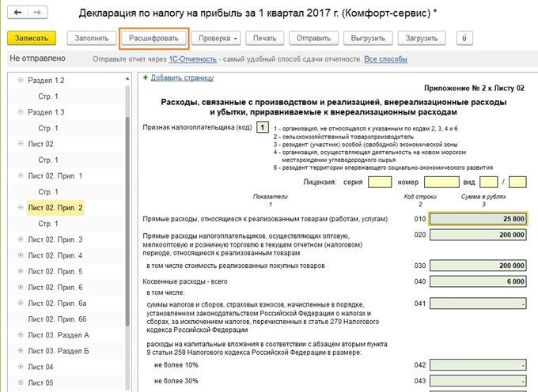The width and height of the screenshot is (538, 392).
Task: Open the Проверка dropdown menu
Action: click(218, 38)
